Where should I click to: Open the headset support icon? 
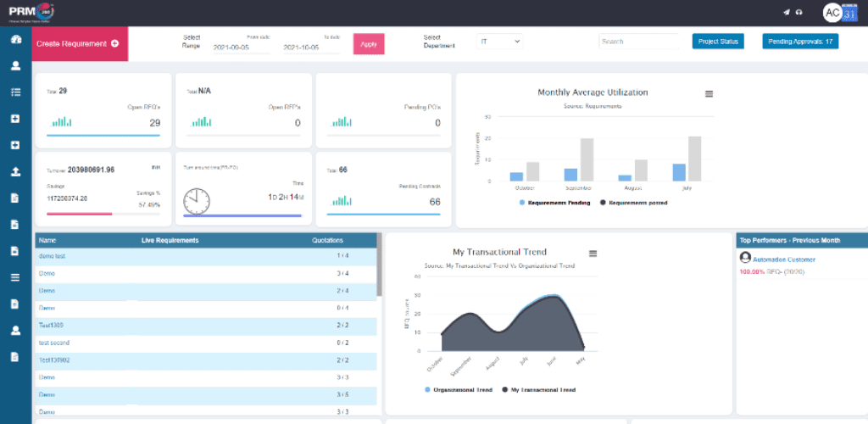(798, 12)
